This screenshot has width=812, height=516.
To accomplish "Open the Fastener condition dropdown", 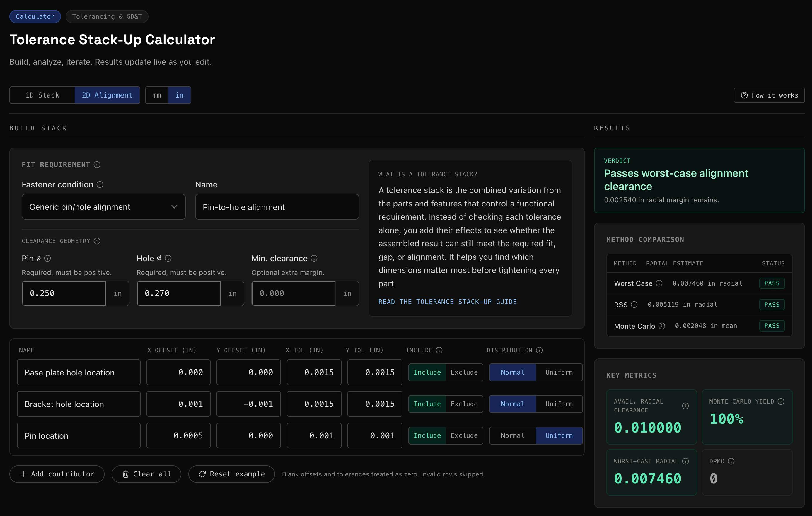I will [x=103, y=206].
